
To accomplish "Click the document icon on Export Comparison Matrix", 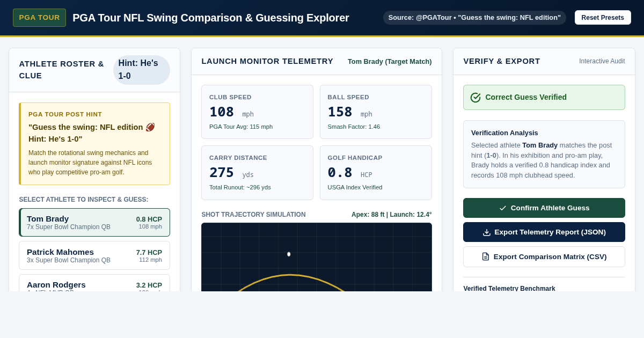I will pos(486,256).
